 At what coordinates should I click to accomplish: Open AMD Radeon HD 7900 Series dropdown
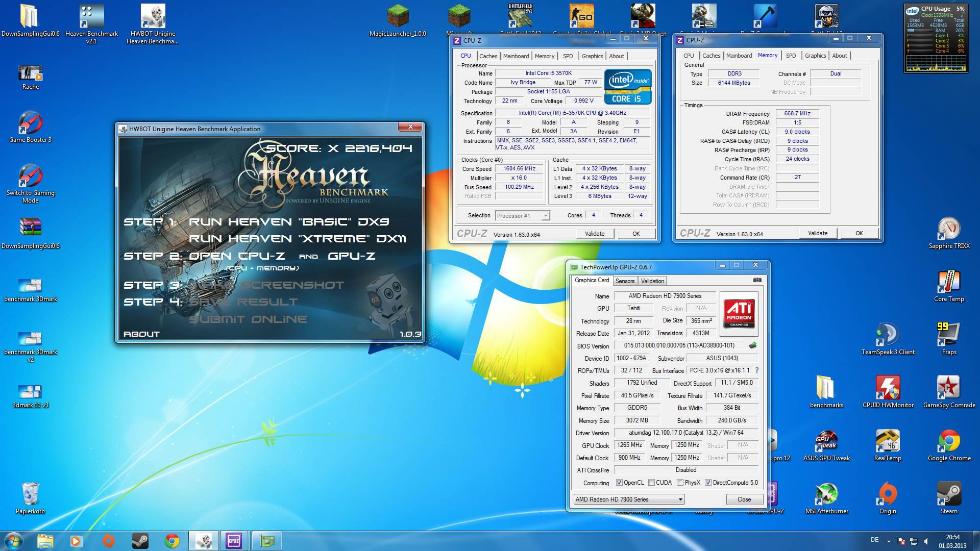pos(629,499)
